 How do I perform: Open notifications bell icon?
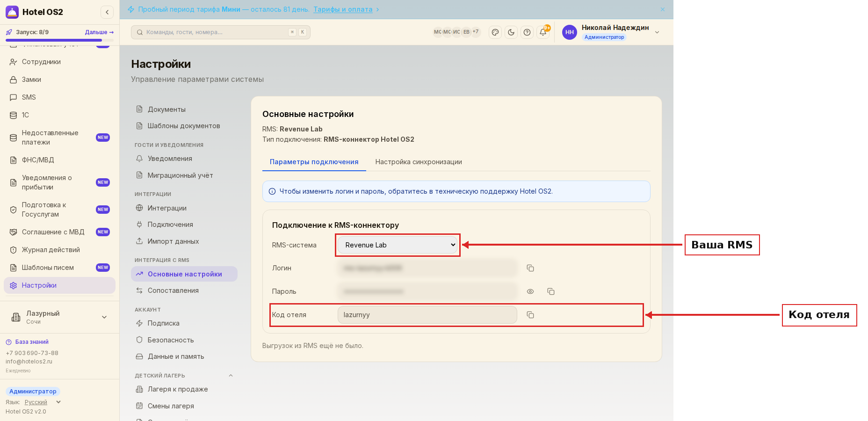coord(543,32)
